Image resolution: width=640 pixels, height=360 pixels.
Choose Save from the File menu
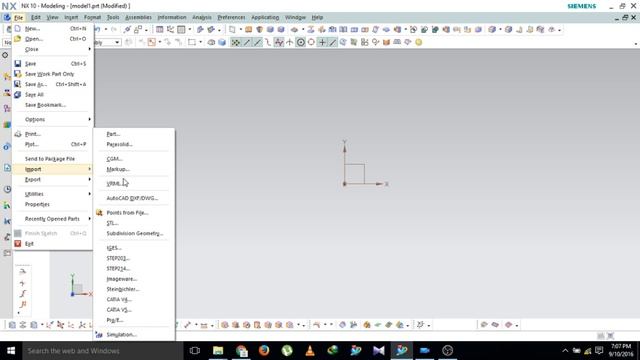click(x=53, y=64)
